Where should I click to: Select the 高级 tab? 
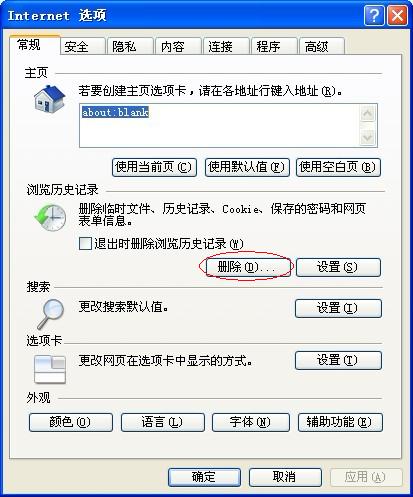321,46
